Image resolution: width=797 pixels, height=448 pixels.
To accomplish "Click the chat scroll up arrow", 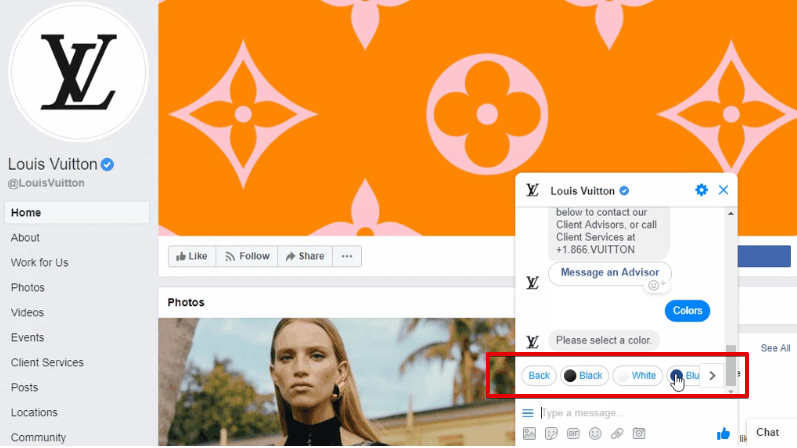I will tap(731, 214).
